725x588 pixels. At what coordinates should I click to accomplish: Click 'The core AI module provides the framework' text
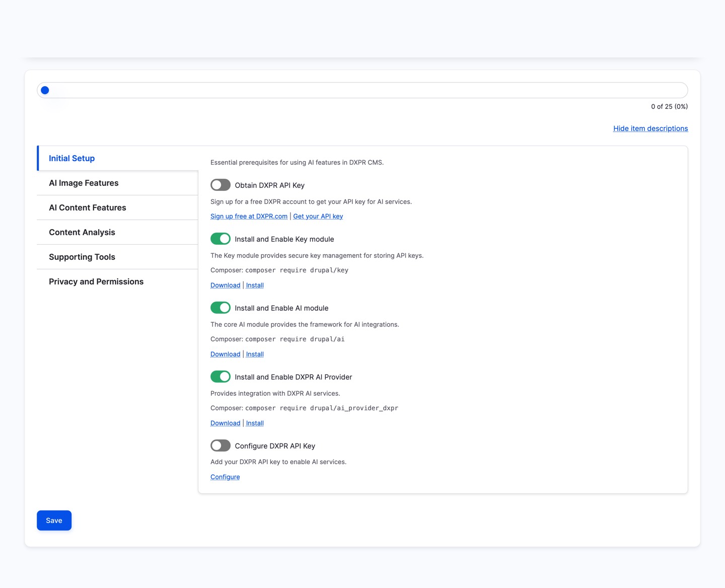tap(305, 324)
